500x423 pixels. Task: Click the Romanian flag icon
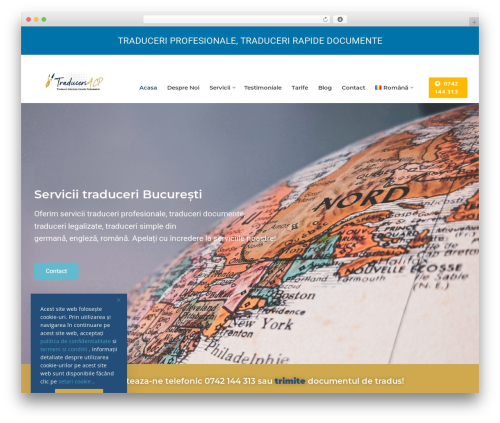tap(378, 87)
